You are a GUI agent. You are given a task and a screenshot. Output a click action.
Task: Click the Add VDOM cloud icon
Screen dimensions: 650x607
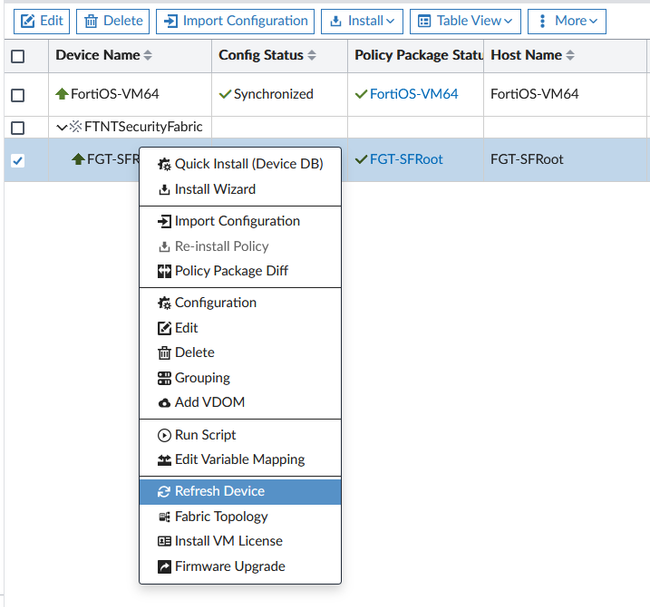click(x=165, y=403)
